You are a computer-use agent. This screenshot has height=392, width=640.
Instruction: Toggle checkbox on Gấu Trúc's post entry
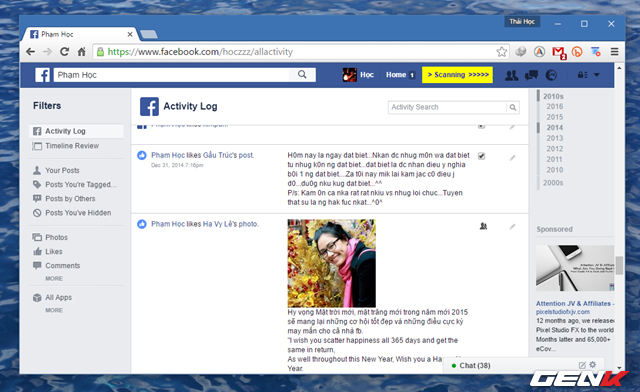click(x=482, y=156)
